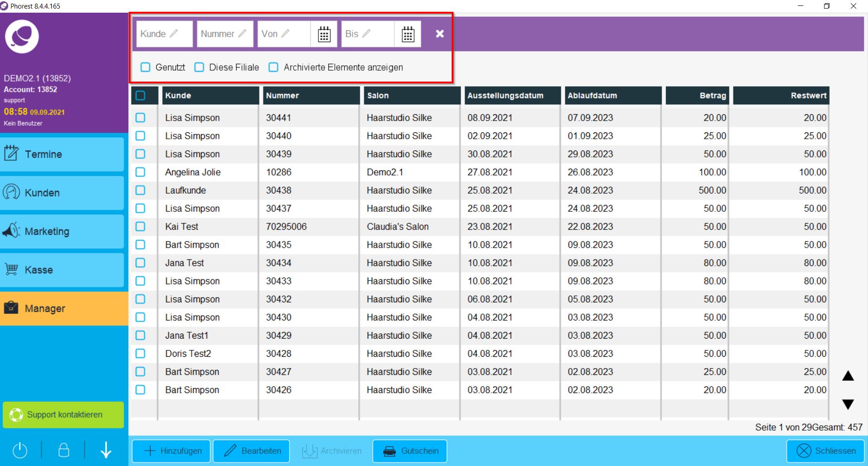Toggle the Diese Filiale checkbox
The image size is (868, 466).
point(199,67)
